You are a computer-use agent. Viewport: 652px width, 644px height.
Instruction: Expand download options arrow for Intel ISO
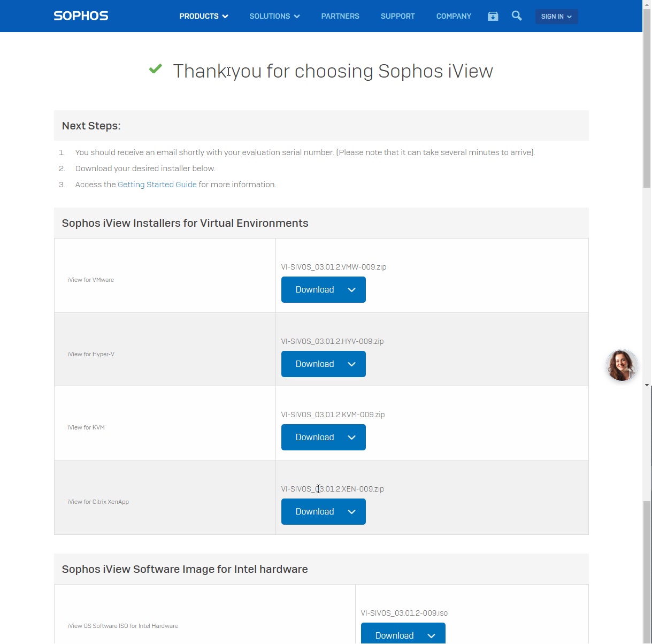coord(431,636)
